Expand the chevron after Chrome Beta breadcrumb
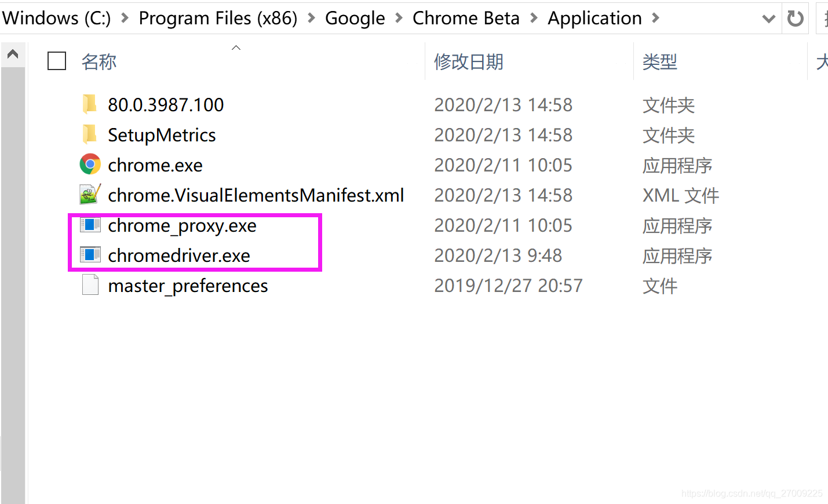 pos(534,19)
